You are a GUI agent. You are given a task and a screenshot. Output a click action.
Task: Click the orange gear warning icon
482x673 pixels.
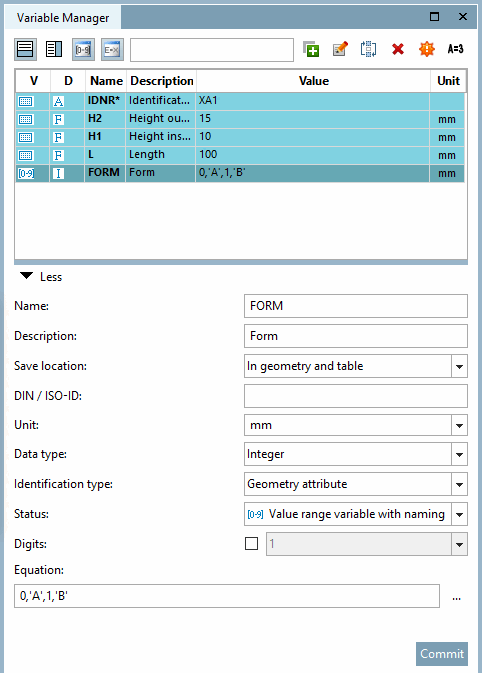(427, 49)
